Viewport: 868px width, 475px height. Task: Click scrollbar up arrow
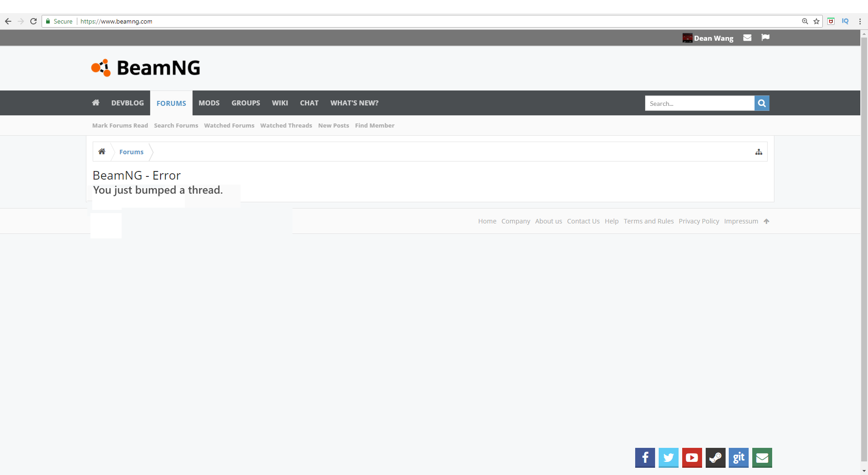tap(864, 33)
